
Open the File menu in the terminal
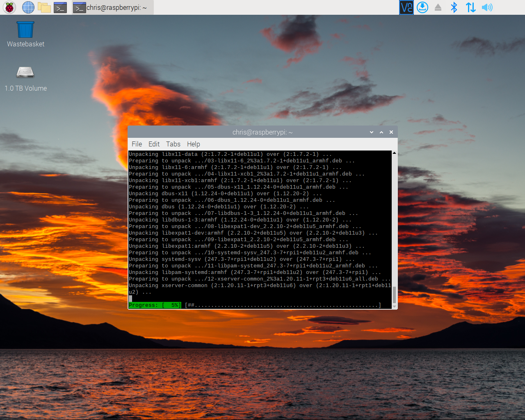tap(137, 144)
